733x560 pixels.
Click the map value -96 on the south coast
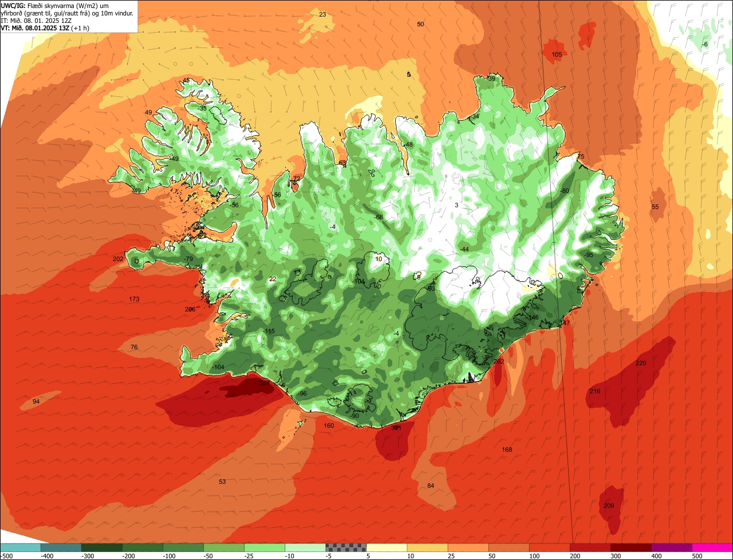[x=302, y=393]
